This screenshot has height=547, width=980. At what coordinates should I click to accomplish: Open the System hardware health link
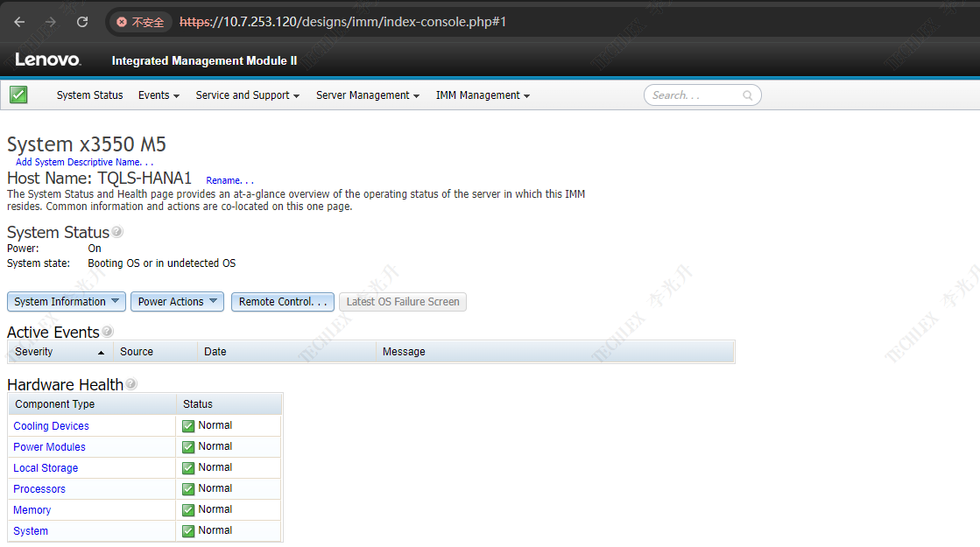tap(31, 530)
